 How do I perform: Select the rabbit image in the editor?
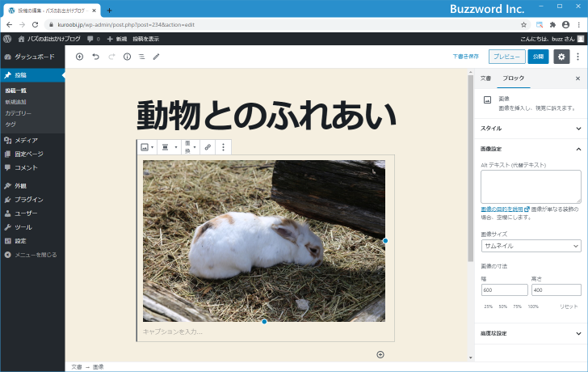pyautogui.click(x=264, y=241)
